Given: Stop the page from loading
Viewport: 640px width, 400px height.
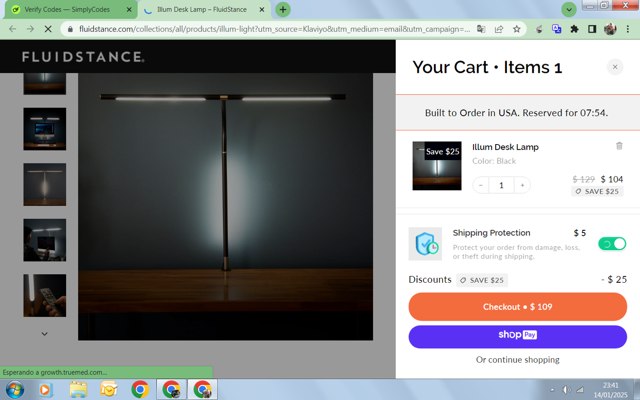Looking at the screenshot, I should pyautogui.click(x=48, y=29).
